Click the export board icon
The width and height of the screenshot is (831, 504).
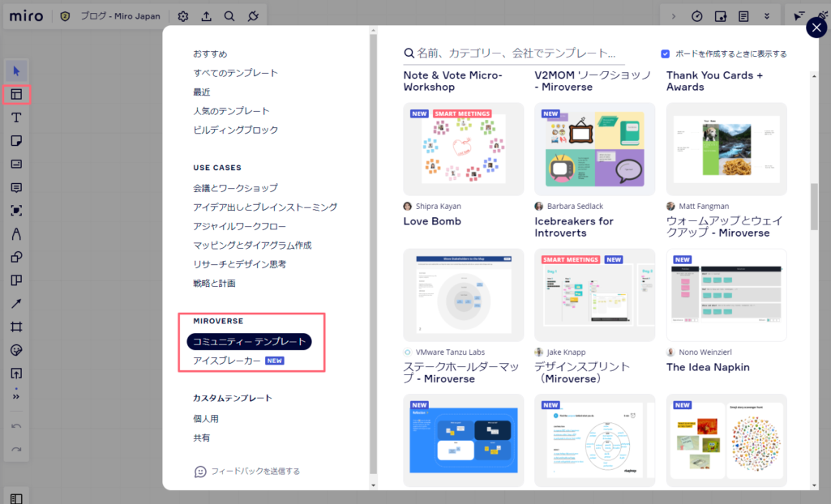point(206,16)
